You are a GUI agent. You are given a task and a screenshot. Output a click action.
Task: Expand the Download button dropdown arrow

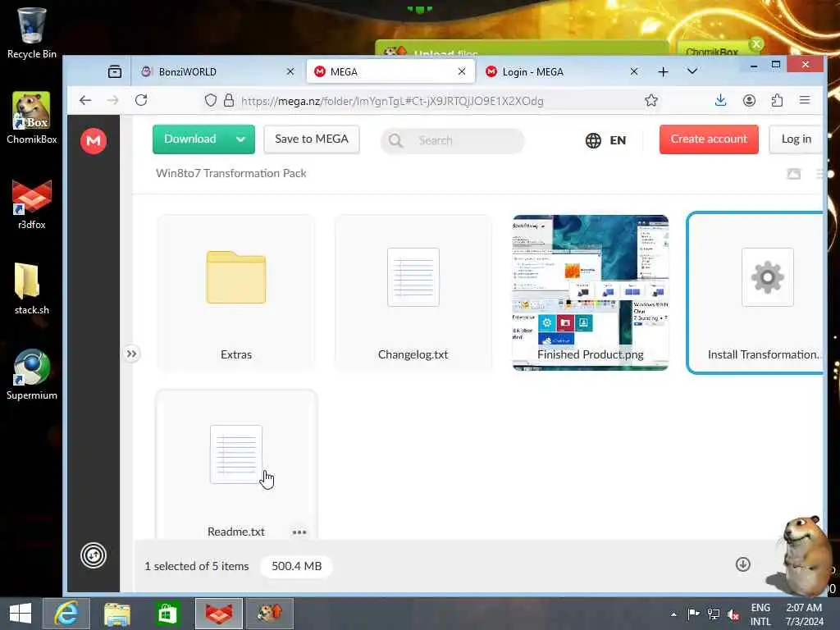pos(240,139)
